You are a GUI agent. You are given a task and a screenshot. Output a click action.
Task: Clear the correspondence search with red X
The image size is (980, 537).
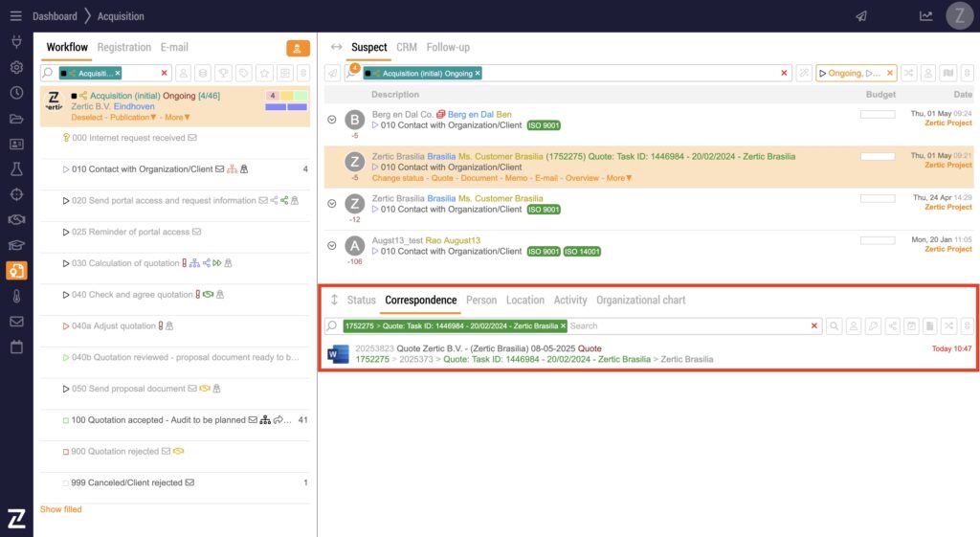point(814,326)
